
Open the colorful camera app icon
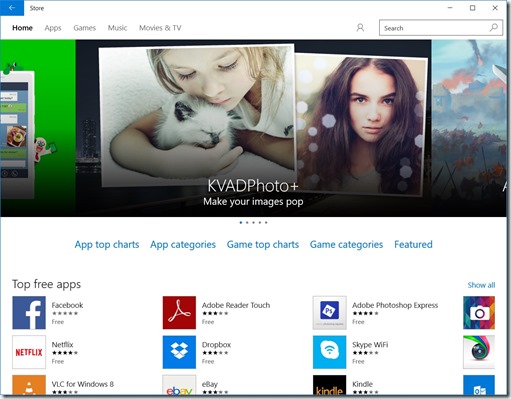[479, 313]
